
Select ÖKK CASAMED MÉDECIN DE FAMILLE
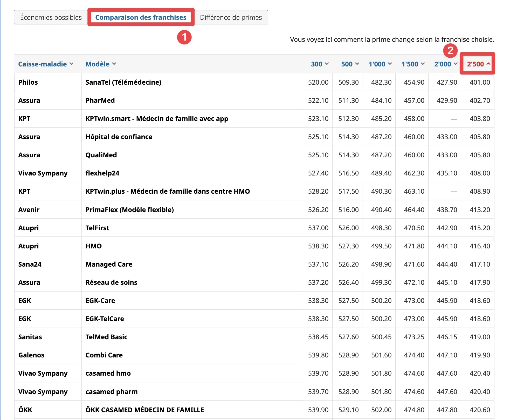(145, 410)
